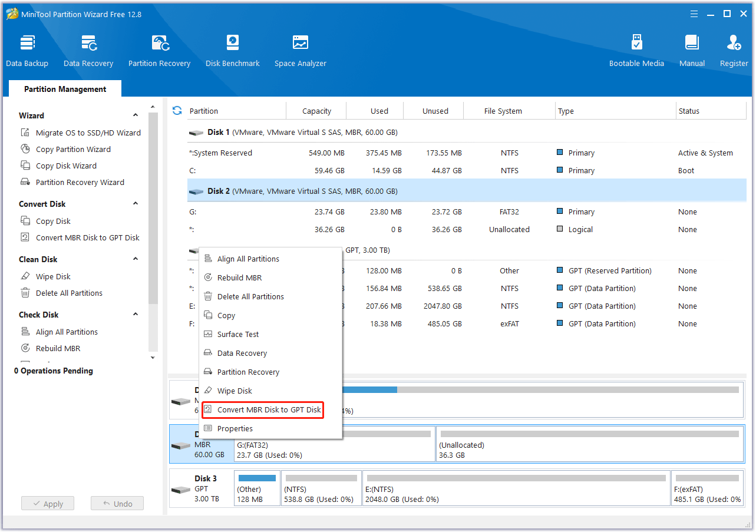Start Partition Recovery Wizard in sidebar
756x532 pixels.
coord(72,182)
